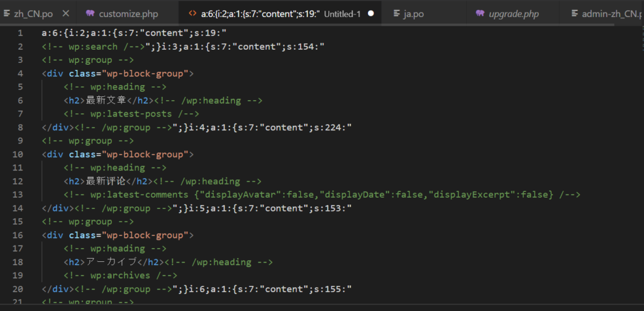Close the zh_CN.po tab

[x=65, y=13]
